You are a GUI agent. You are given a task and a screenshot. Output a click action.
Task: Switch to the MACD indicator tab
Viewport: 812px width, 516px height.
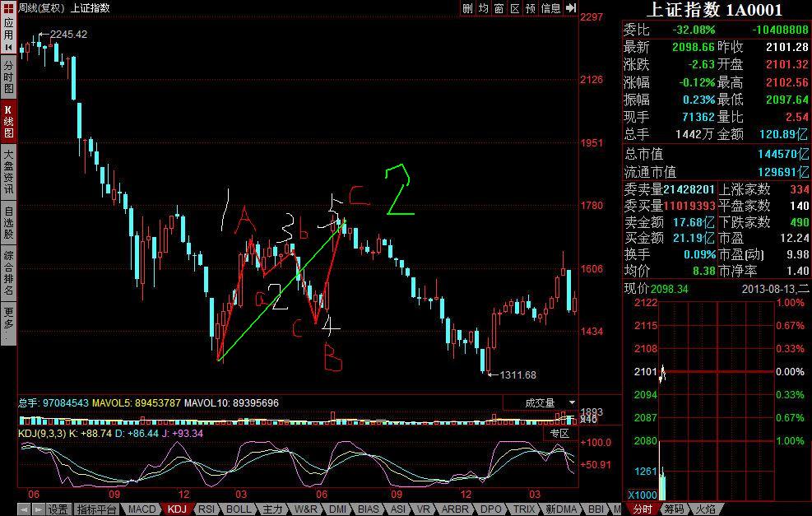click(x=141, y=509)
